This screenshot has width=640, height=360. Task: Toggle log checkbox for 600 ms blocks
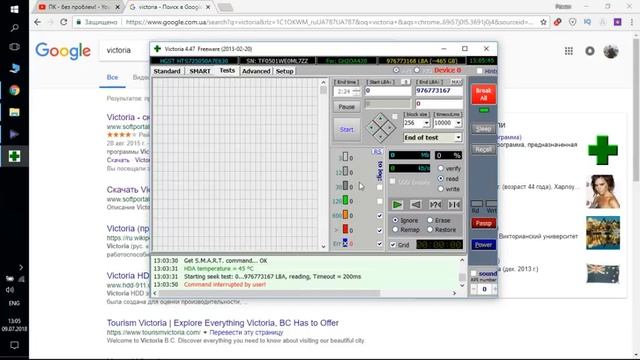[x=380, y=216]
